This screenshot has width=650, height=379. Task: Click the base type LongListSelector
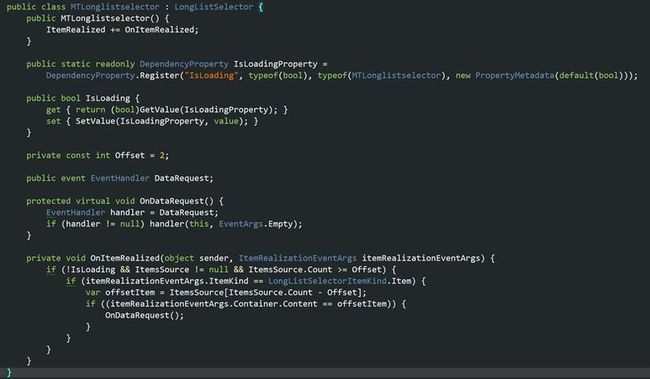click(213, 7)
